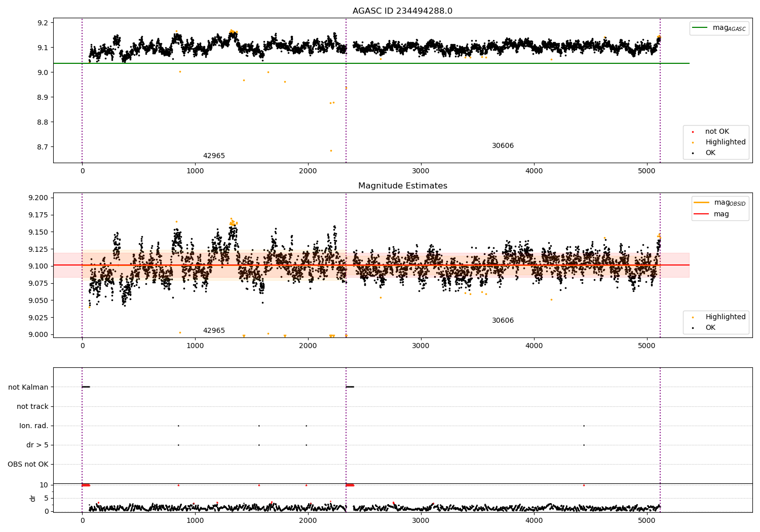Click obsid label "30606" in the AGASC ID plot
This screenshot has height=532, width=760.
tap(503, 146)
